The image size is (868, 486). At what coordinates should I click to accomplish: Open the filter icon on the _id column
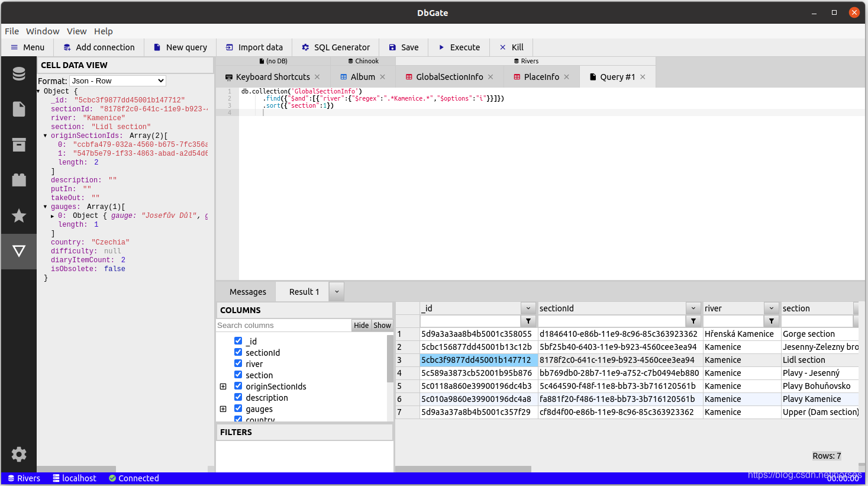point(528,320)
